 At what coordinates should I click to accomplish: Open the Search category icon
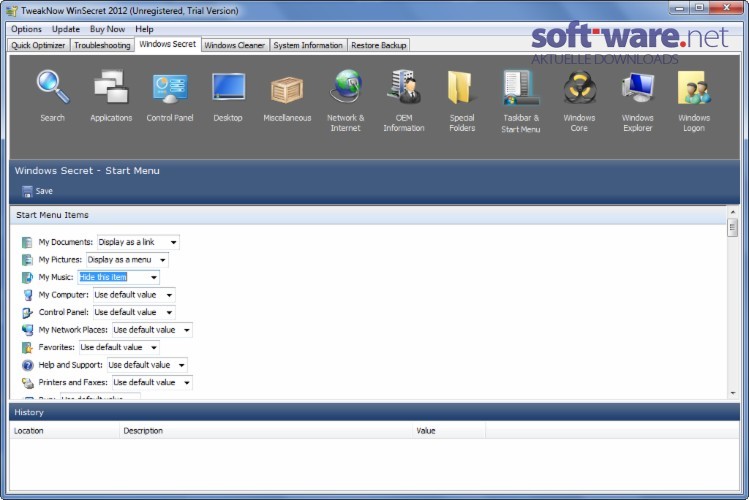click(53, 87)
